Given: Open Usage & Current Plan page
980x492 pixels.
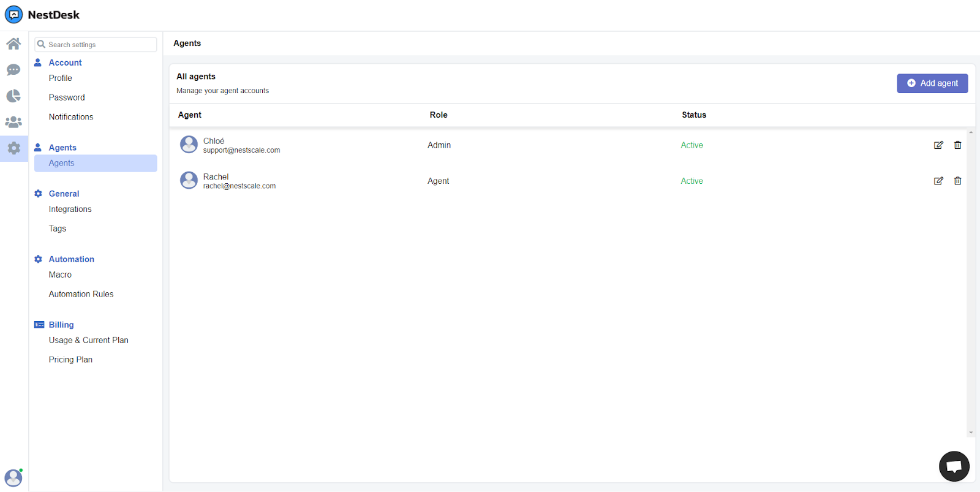Looking at the screenshot, I should [88, 340].
